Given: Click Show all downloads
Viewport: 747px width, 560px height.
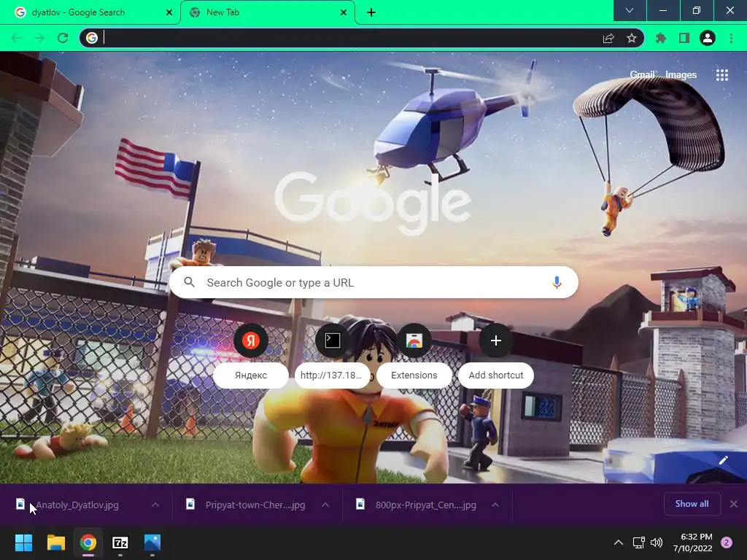Looking at the screenshot, I should click(x=692, y=504).
